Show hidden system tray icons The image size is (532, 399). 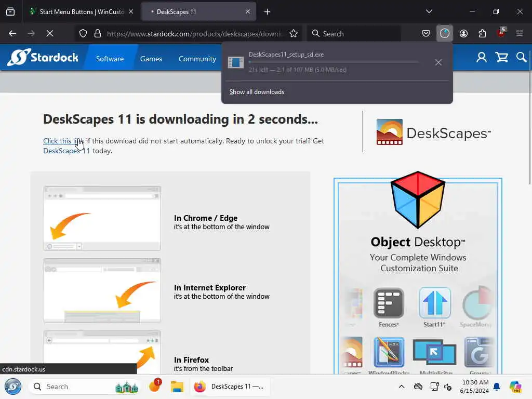click(x=402, y=387)
